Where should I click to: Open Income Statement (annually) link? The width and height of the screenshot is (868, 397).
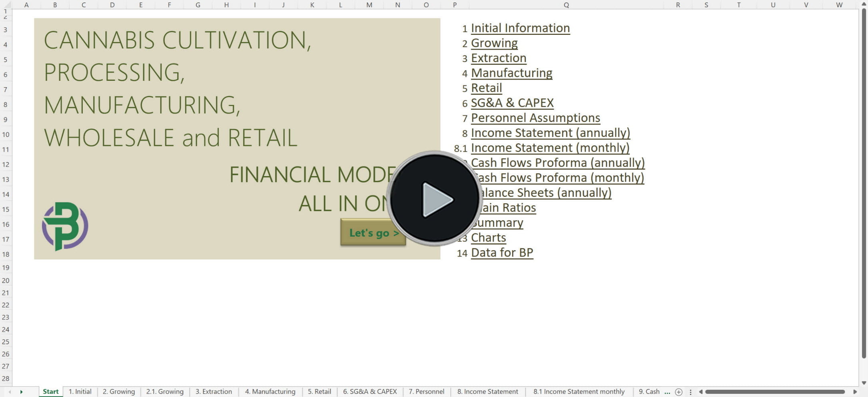coord(551,133)
